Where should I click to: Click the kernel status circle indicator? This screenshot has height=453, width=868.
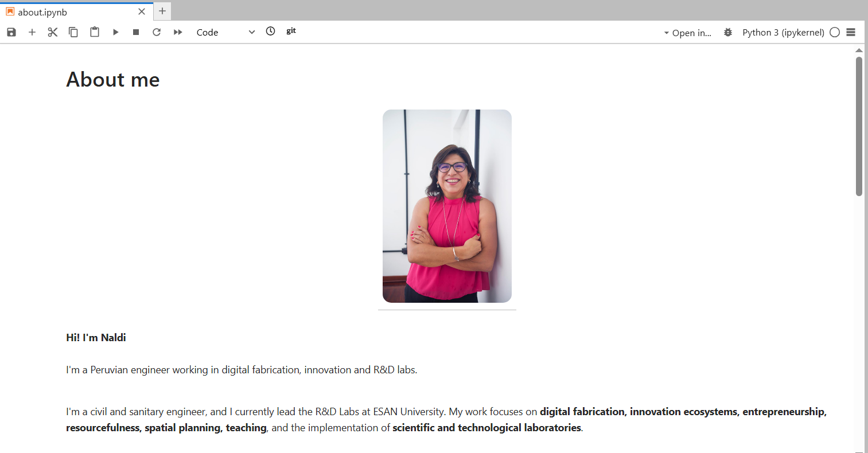pos(835,32)
